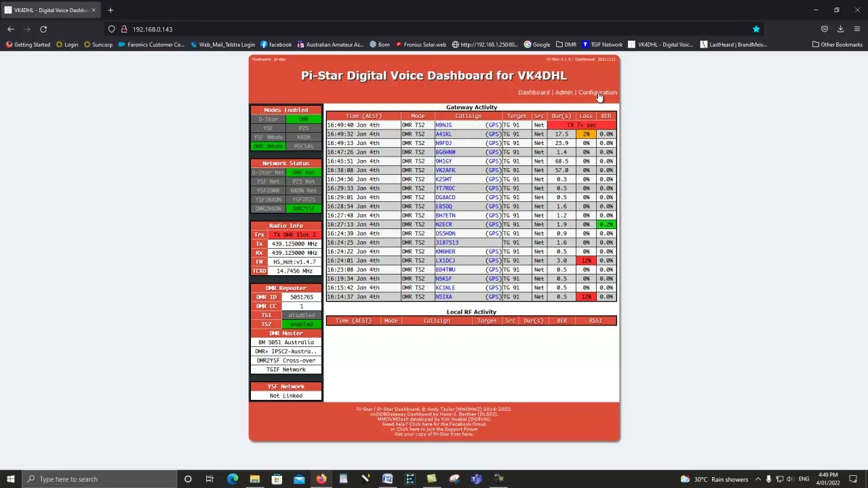Open Cortana circle icon on taskbar
This screenshot has width=868, height=488.
point(188,479)
